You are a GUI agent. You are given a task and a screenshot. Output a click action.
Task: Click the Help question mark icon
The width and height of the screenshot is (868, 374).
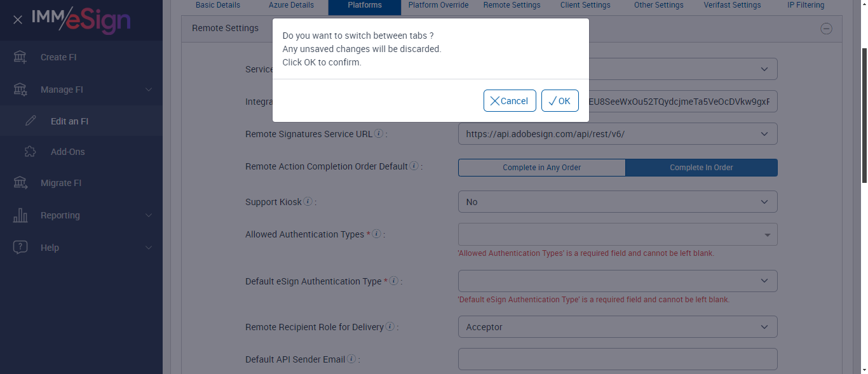tap(20, 248)
